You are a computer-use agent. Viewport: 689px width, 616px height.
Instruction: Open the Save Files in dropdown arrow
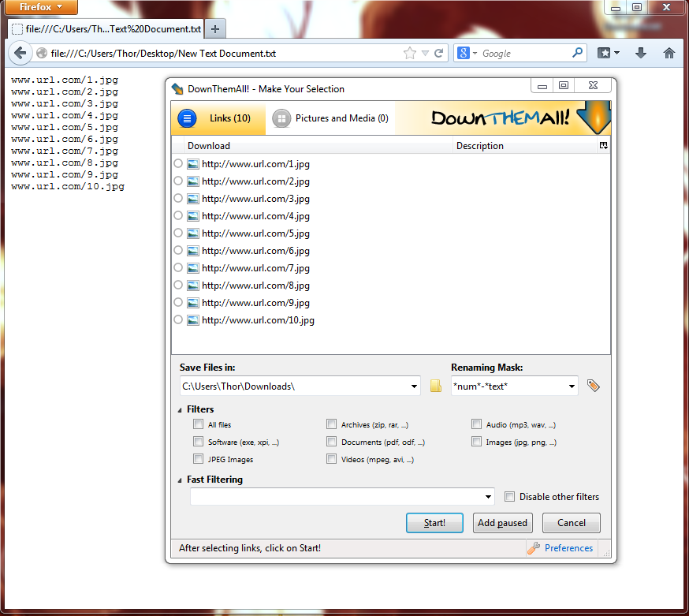tap(414, 386)
